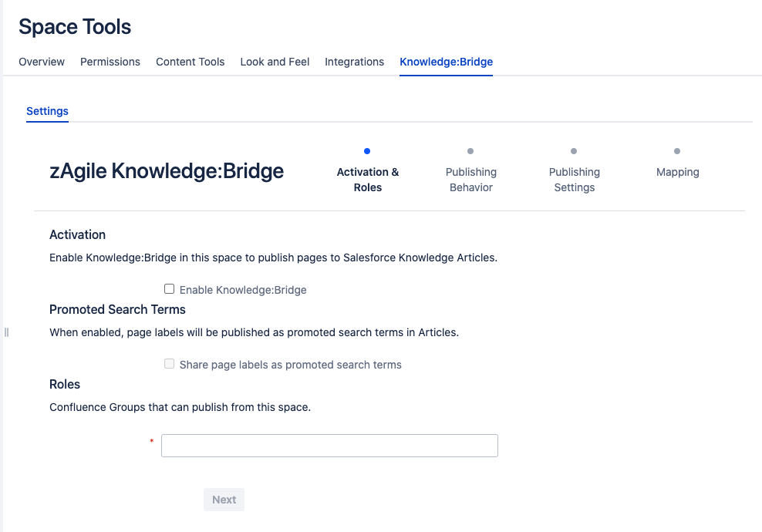This screenshot has width=762, height=532.
Task: Click the blue dot above Activation & Roles
Action: 367,151
